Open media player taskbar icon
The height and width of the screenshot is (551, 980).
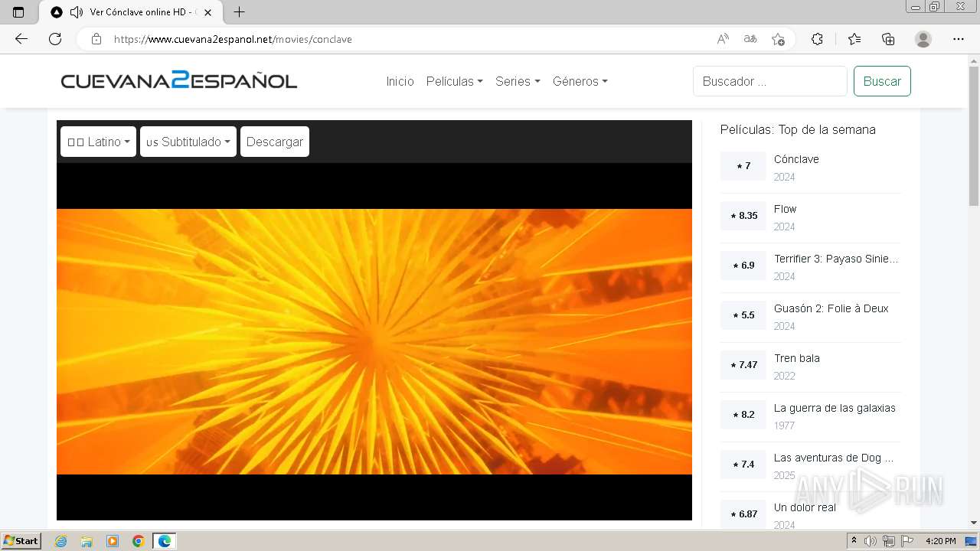pyautogui.click(x=113, y=541)
